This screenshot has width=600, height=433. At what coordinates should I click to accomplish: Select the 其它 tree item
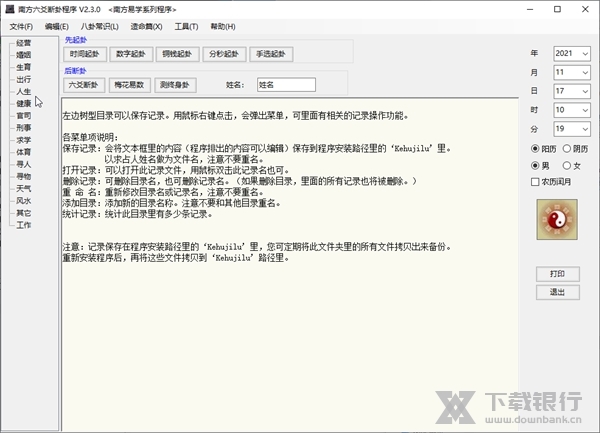[23, 213]
